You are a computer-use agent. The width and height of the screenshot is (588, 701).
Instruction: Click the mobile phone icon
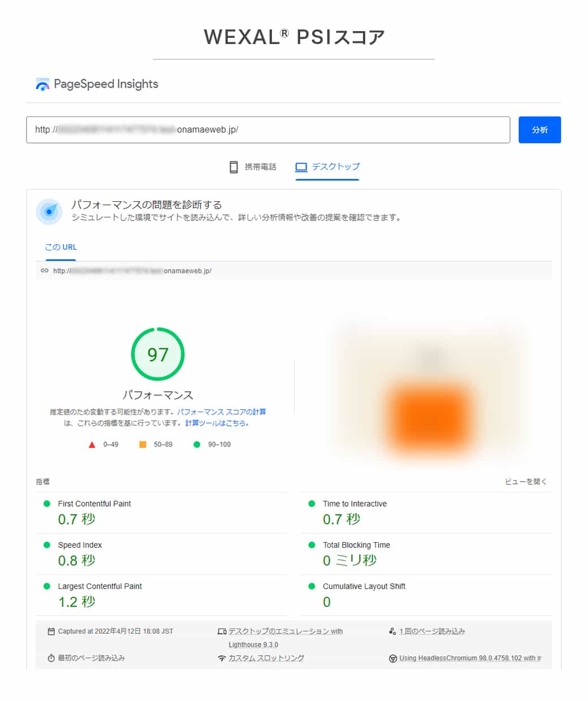(x=234, y=167)
